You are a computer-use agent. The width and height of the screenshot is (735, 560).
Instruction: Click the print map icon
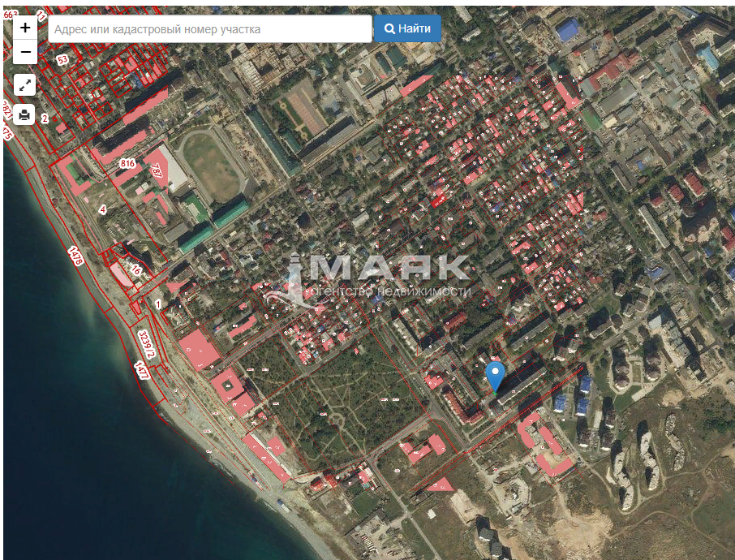click(25, 114)
